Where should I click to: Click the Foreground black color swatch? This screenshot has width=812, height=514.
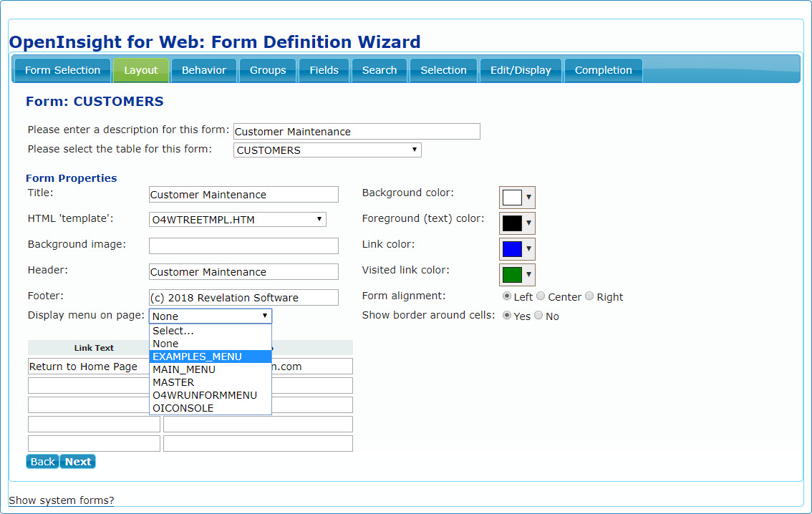point(512,223)
